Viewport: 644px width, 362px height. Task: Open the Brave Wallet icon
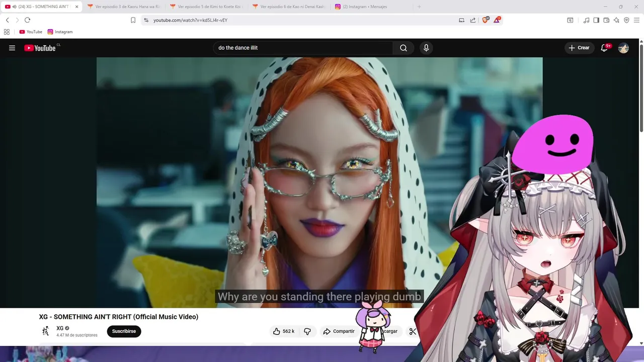[x=606, y=20]
